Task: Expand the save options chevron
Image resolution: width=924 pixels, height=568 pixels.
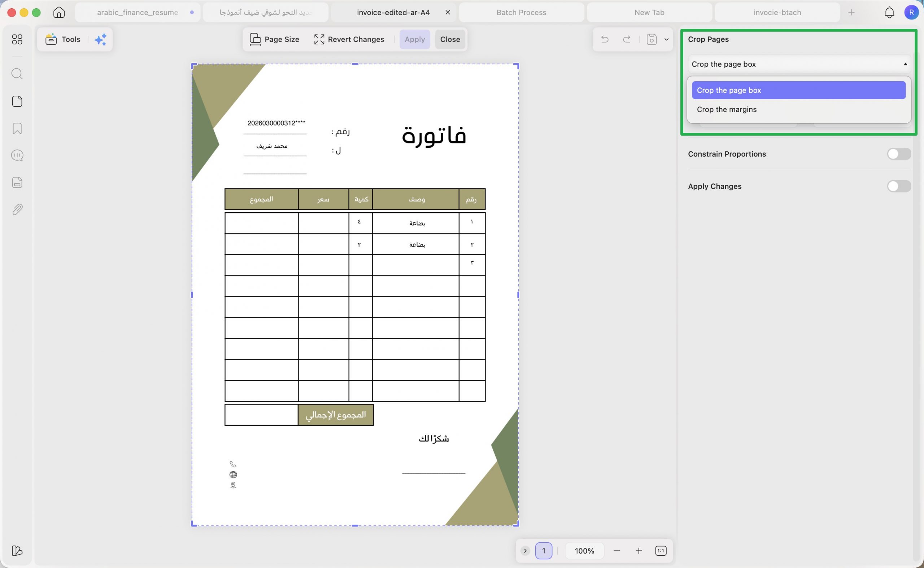Action: coord(666,39)
